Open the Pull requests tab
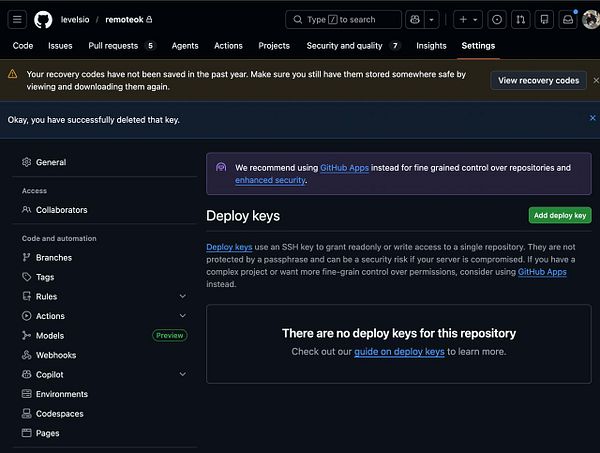Screen dimensions: 600x453 point(121,46)
